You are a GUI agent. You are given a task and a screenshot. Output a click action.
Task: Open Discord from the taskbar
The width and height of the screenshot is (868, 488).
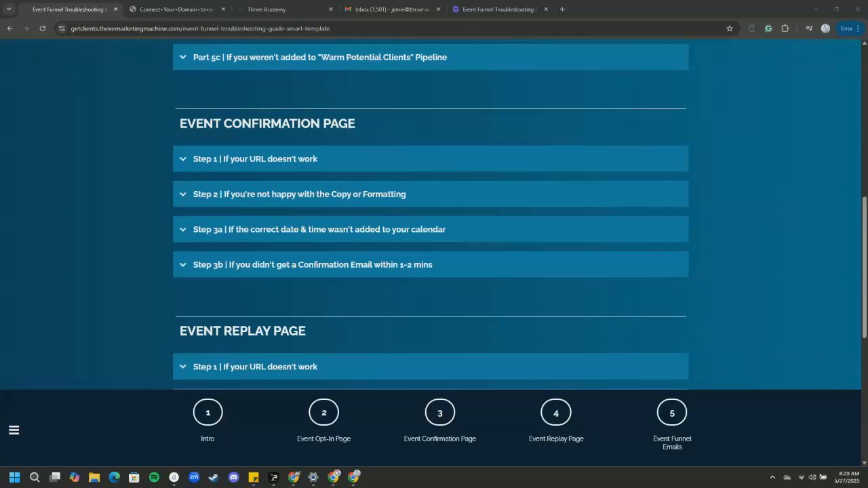234,477
